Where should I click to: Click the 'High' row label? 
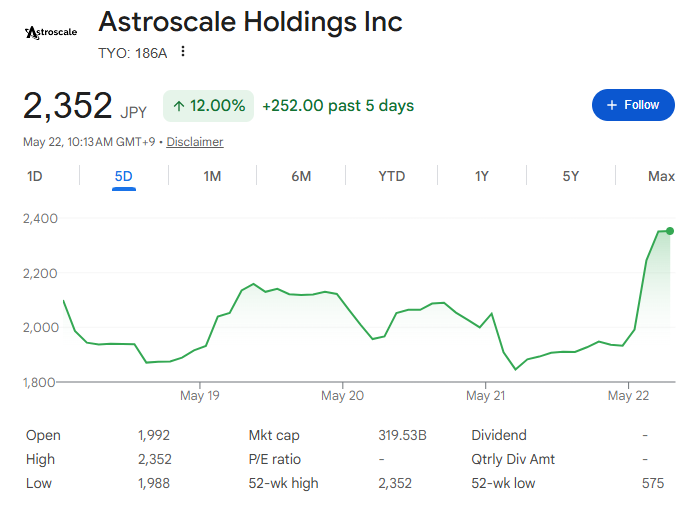[x=40, y=459]
